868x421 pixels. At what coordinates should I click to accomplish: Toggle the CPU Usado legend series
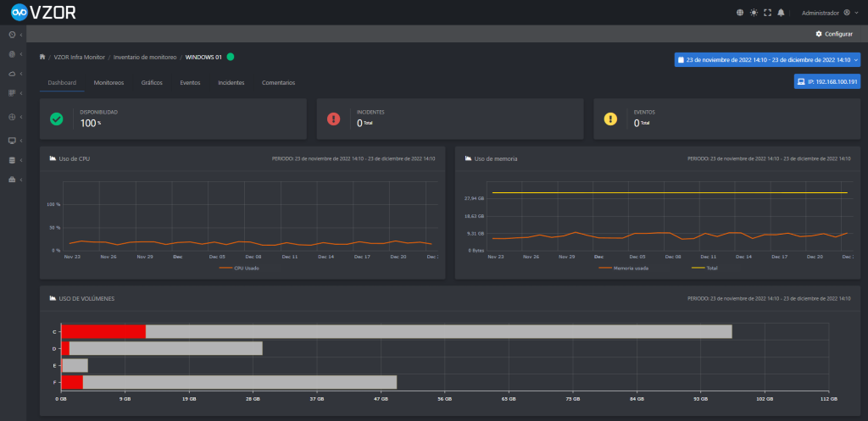(x=239, y=268)
